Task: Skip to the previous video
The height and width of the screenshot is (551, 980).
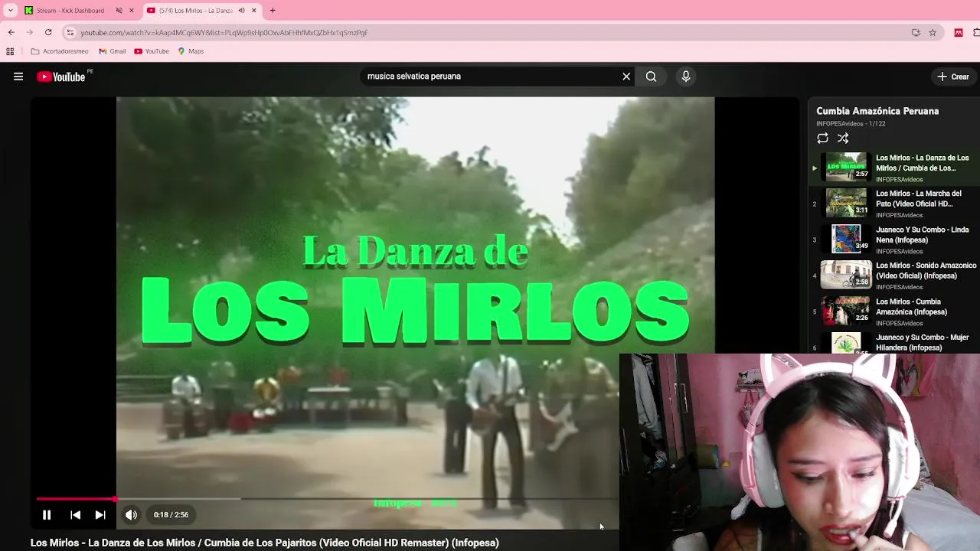Action: 75,515
